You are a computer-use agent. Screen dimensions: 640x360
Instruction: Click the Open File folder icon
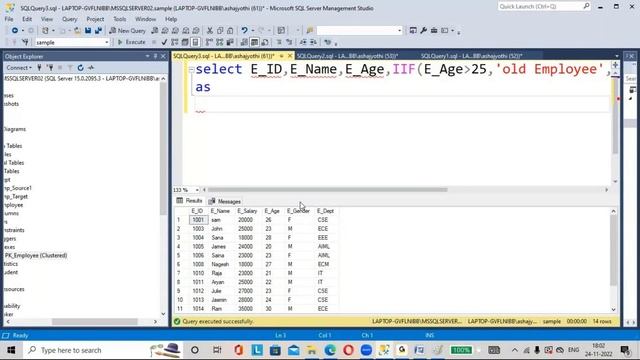click(x=77, y=31)
